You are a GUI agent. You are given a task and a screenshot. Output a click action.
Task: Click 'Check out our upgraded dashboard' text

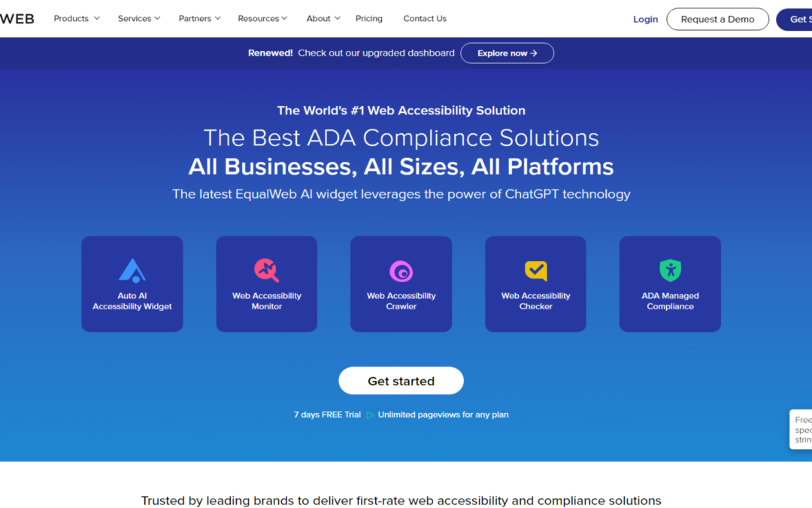(376, 53)
